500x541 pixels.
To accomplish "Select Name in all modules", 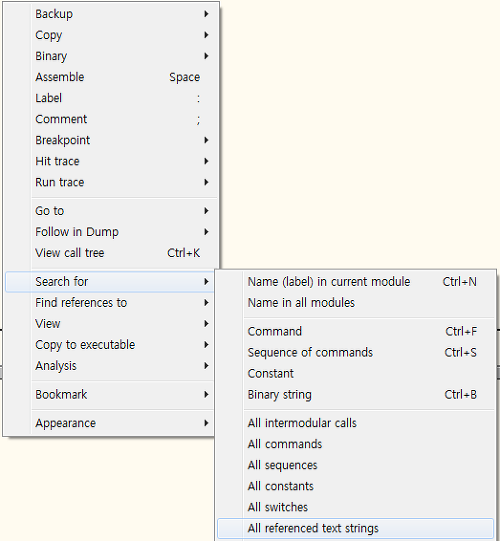I will click(355, 303).
